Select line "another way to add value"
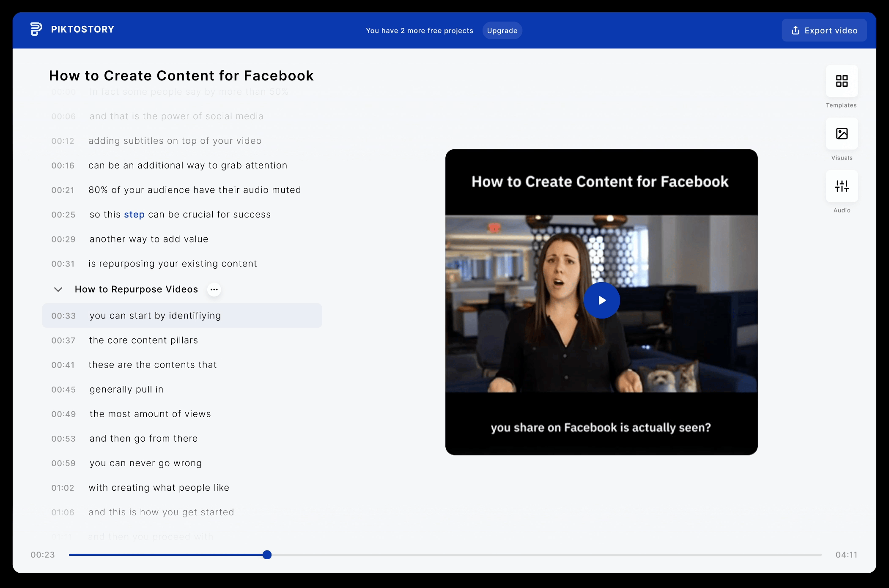Image resolution: width=889 pixels, height=588 pixels. tap(149, 239)
